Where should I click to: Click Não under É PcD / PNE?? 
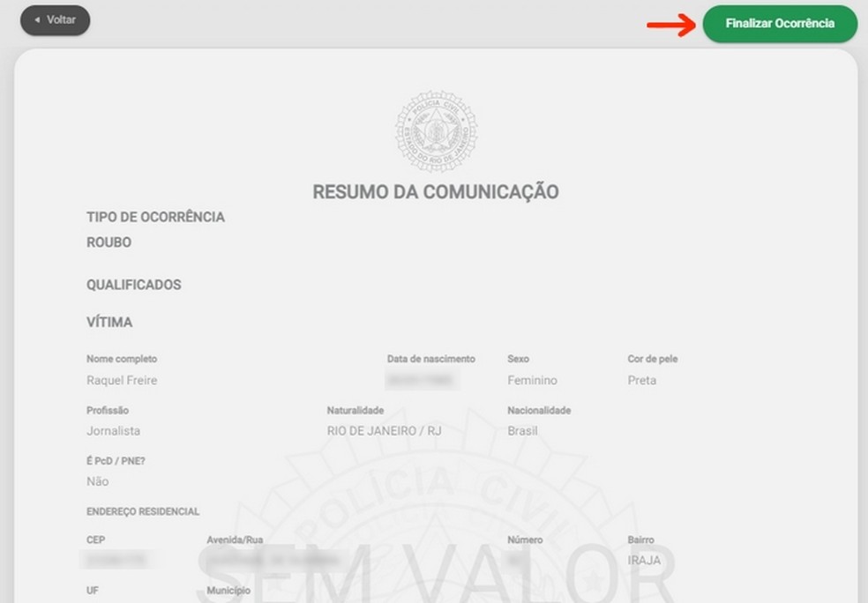(95, 481)
